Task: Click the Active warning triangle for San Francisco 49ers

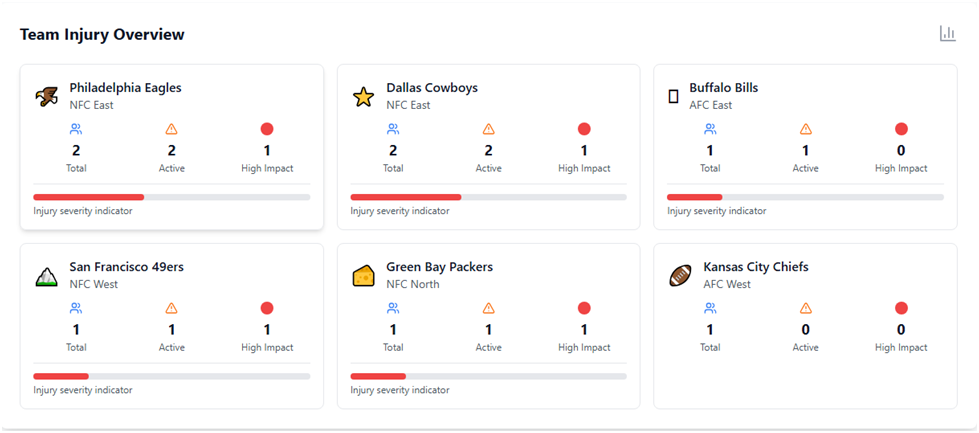Action: tap(172, 308)
